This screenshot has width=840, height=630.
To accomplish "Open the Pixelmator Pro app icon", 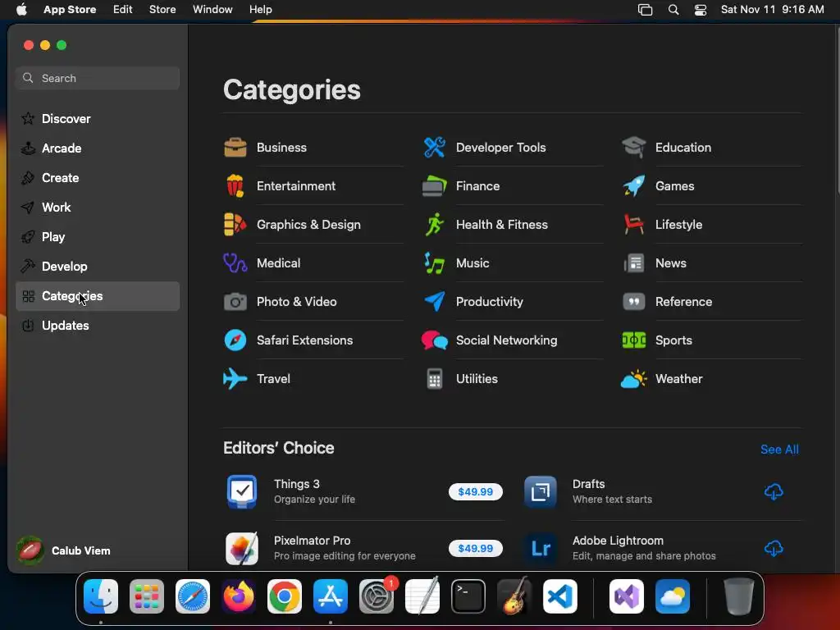I will pos(242,549).
